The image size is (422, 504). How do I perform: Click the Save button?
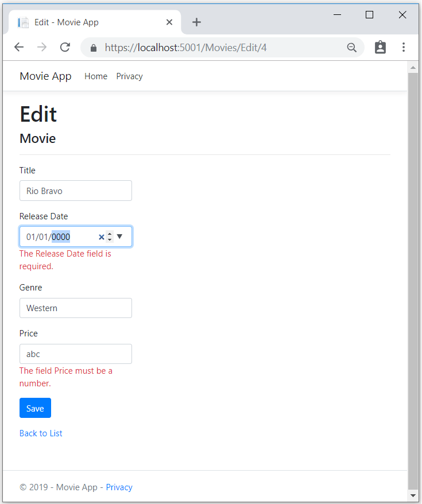click(x=35, y=408)
